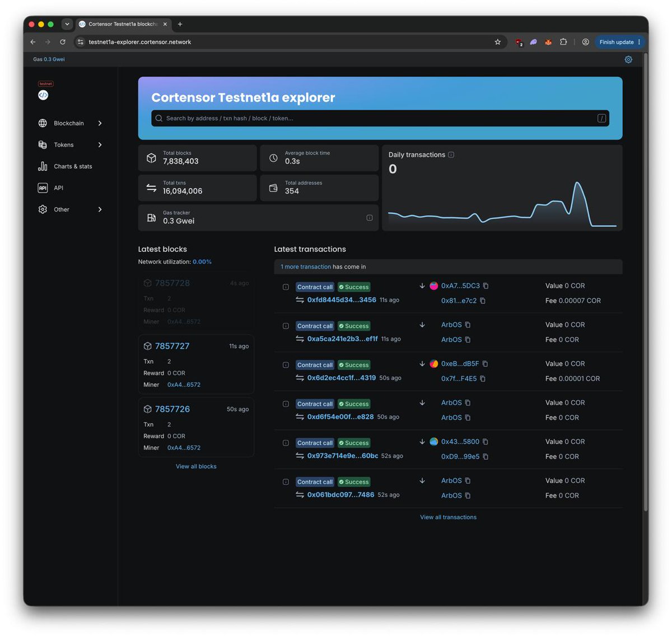
Task: Open transaction 0xa5ca241e2b3...ef1f
Action: point(342,339)
